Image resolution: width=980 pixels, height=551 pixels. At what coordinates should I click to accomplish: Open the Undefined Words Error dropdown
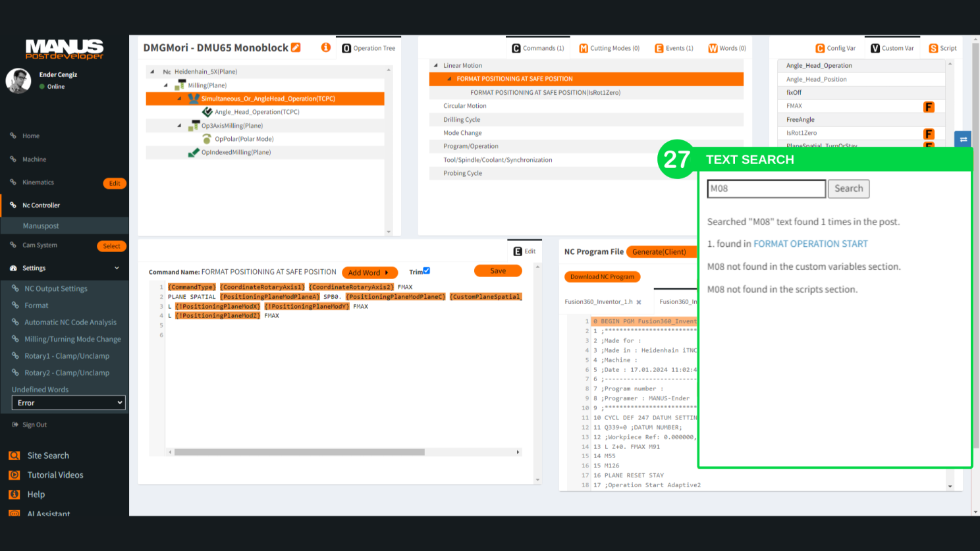tap(68, 403)
